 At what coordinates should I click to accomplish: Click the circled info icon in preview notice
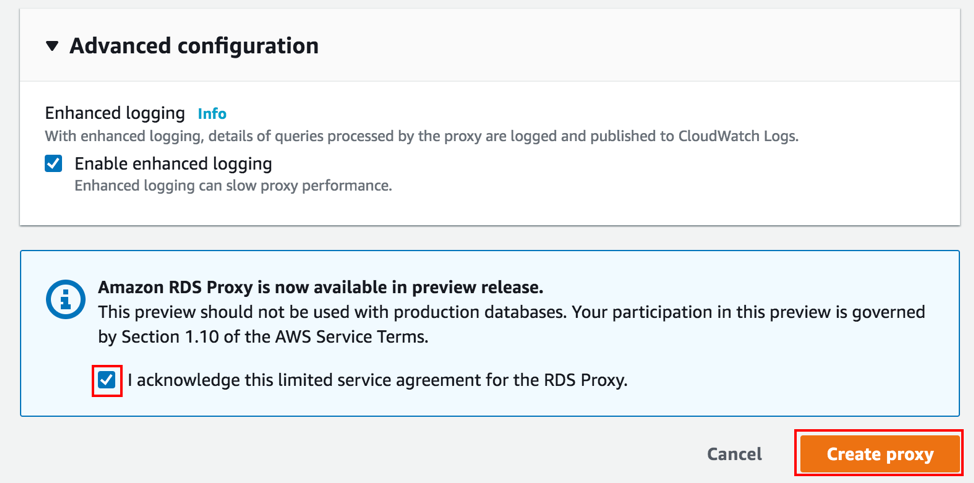66,299
